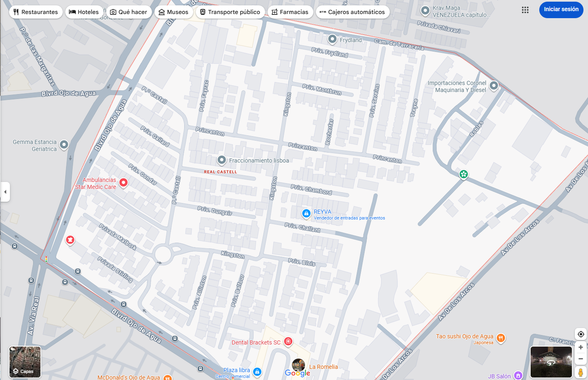Image resolution: width=588 pixels, height=380 pixels.
Task: Click the Dental Brackets SC marker
Action: [x=288, y=342]
